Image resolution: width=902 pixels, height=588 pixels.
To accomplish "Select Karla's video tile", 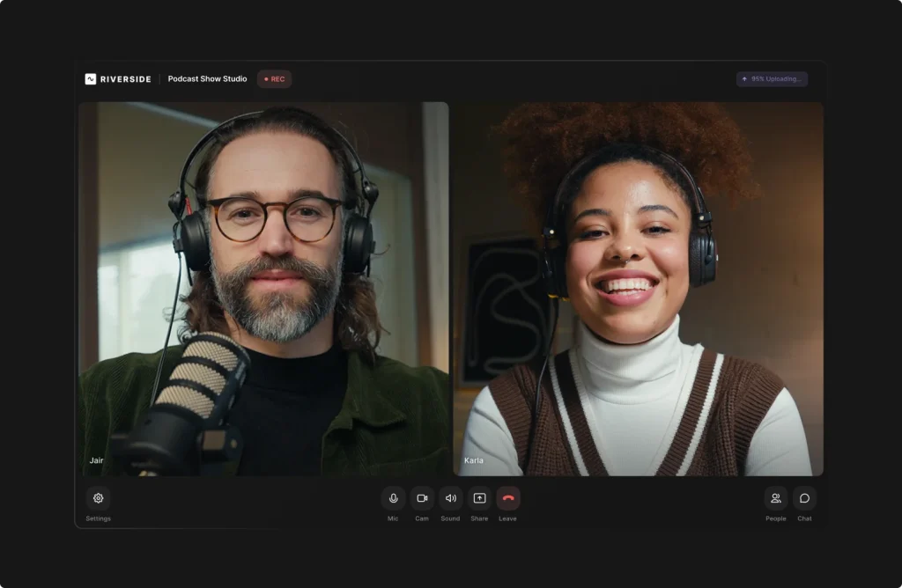I will pos(638,289).
